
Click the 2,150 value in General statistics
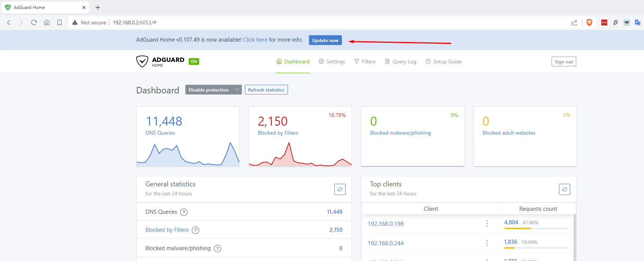coord(336,230)
